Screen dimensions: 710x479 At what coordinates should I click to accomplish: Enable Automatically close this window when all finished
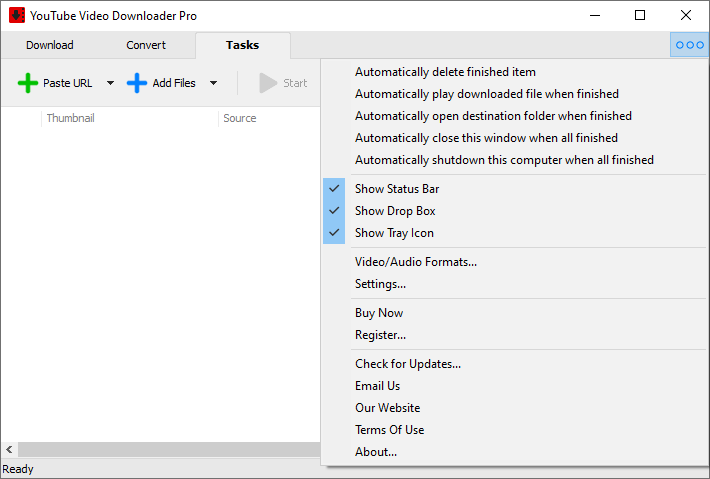click(x=514, y=138)
